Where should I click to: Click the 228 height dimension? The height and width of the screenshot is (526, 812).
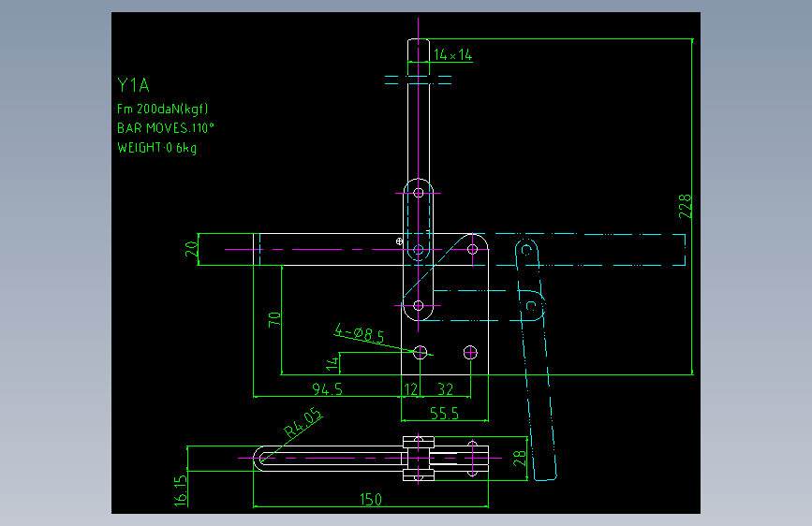(686, 206)
